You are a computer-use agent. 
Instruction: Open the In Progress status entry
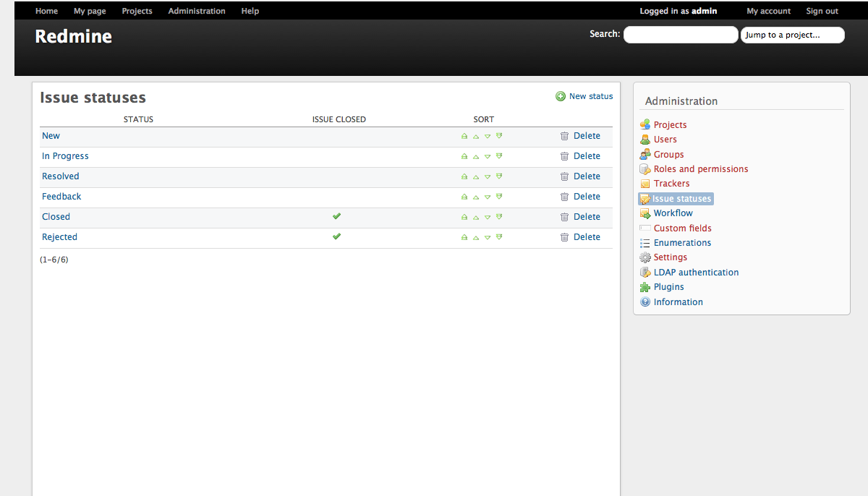(65, 156)
